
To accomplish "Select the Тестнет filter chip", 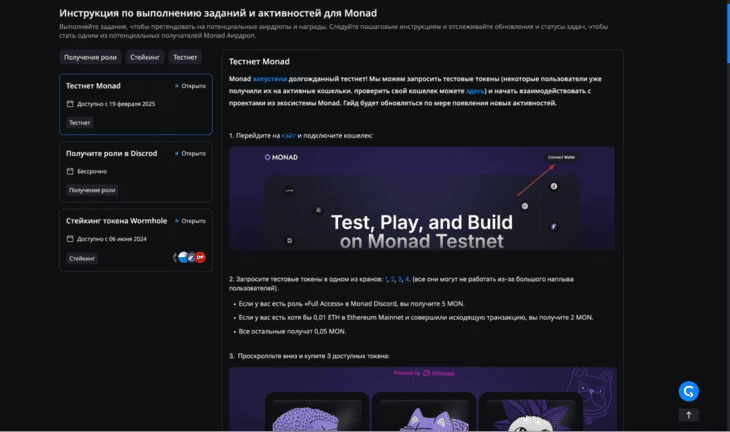I will (x=185, y=57).
